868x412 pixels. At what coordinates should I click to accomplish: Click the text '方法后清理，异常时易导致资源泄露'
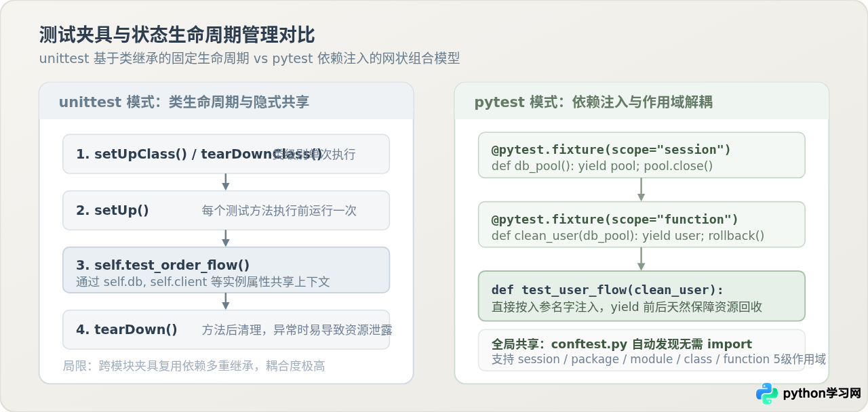297,330
